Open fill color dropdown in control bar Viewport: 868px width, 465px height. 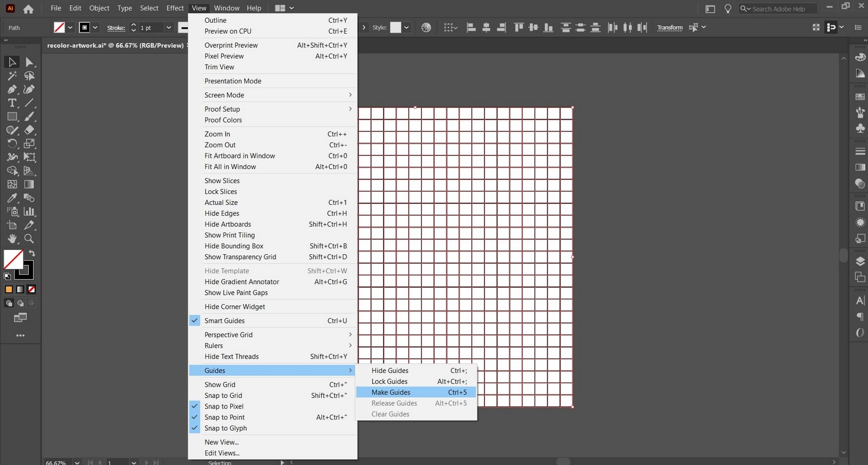point(70,28)
